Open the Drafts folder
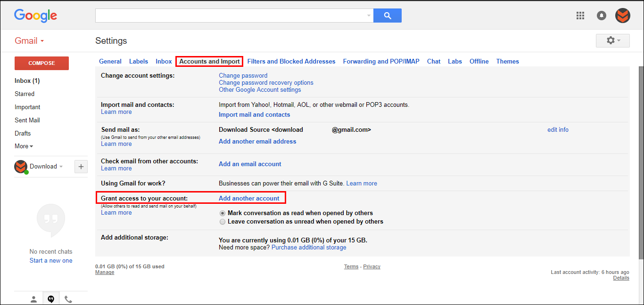Viewport: 644px width, 305px height. click(23, 134)
